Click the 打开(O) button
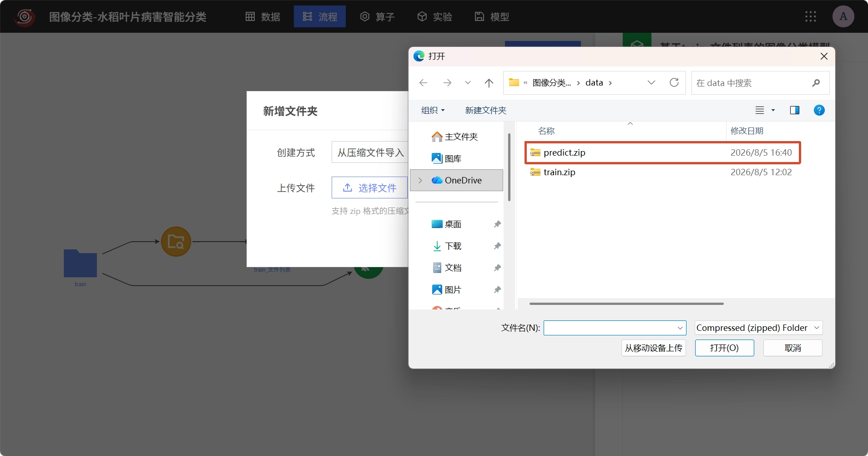Screen dimensions: 868x456 [724, 348]
